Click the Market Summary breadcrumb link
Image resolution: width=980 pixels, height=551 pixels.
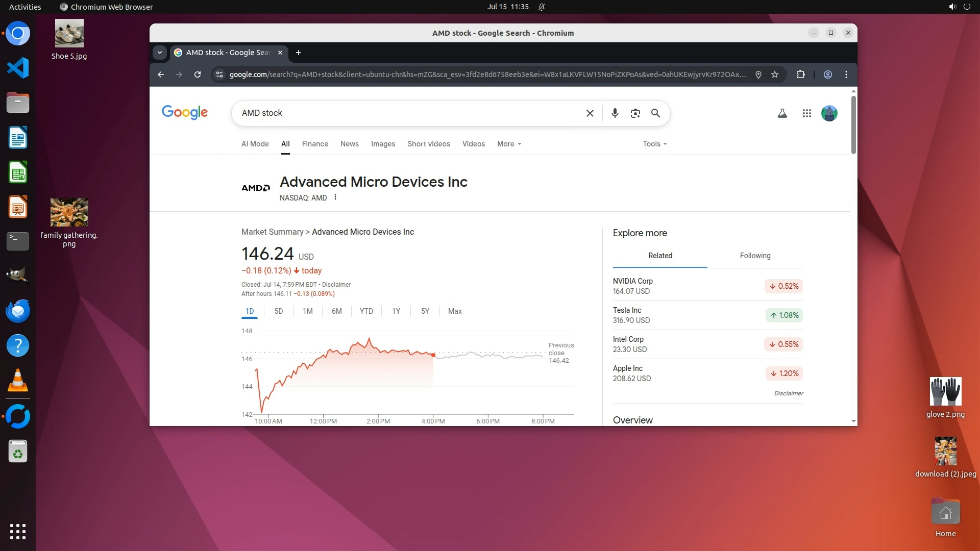coord(272,232)
